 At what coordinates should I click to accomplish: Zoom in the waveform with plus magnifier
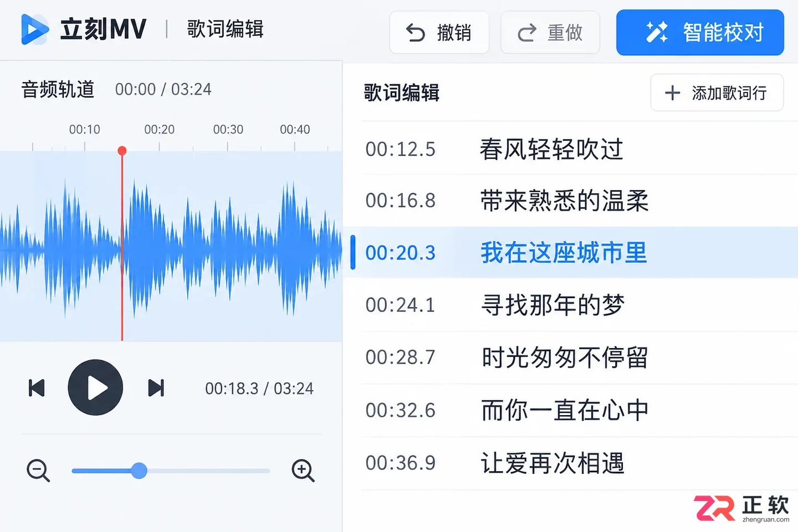pyautogui.click(x=303, y=470)
